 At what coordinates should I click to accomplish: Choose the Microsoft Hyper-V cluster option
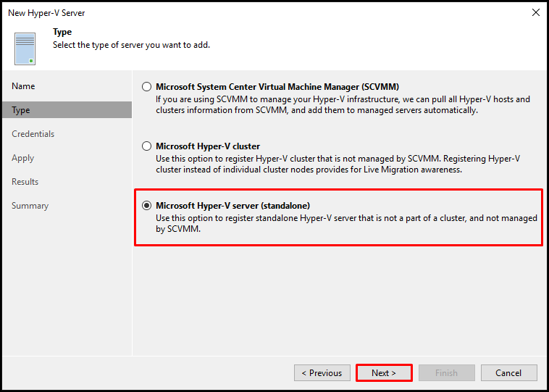[146, 146]
